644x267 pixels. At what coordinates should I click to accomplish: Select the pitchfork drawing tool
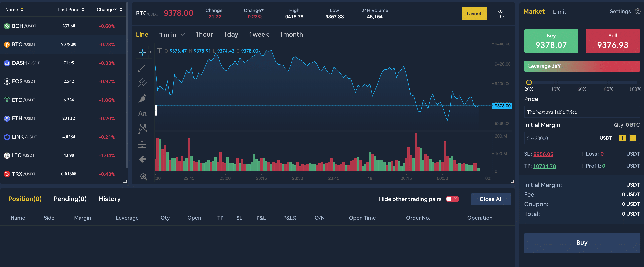pyautogui.click(x=142, y=83)
